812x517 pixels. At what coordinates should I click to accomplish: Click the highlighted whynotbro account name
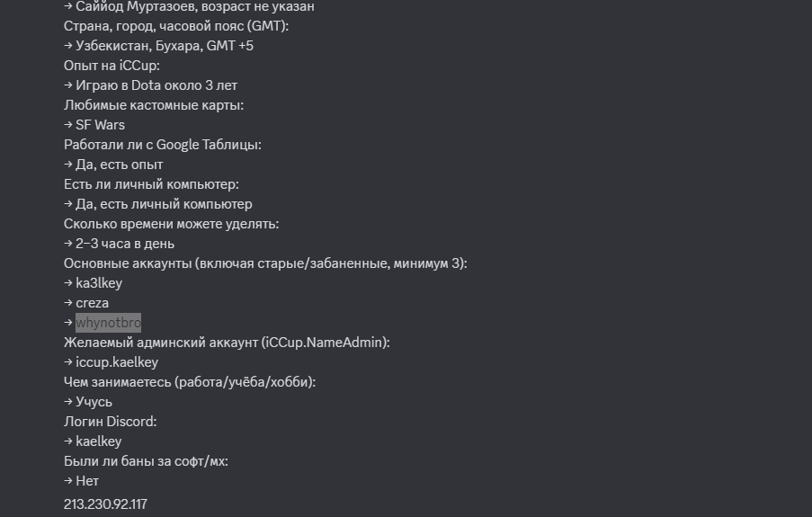click(108, 323)
